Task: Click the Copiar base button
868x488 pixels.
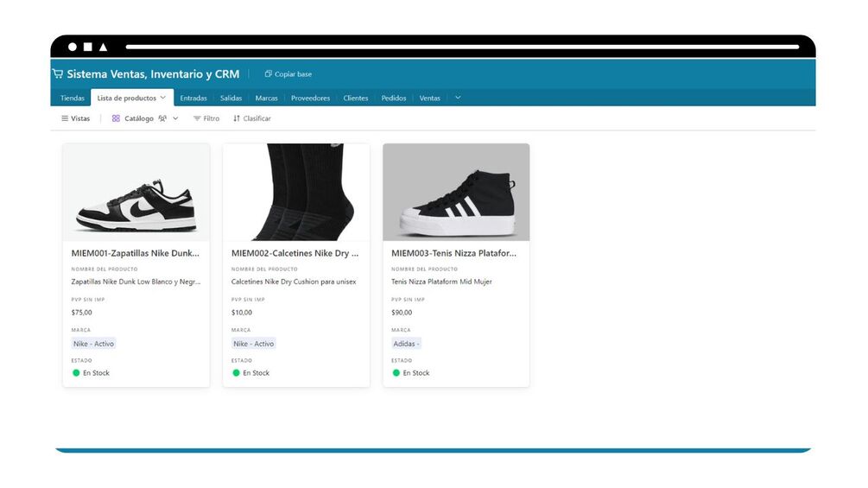Action: tap(288, 73)
